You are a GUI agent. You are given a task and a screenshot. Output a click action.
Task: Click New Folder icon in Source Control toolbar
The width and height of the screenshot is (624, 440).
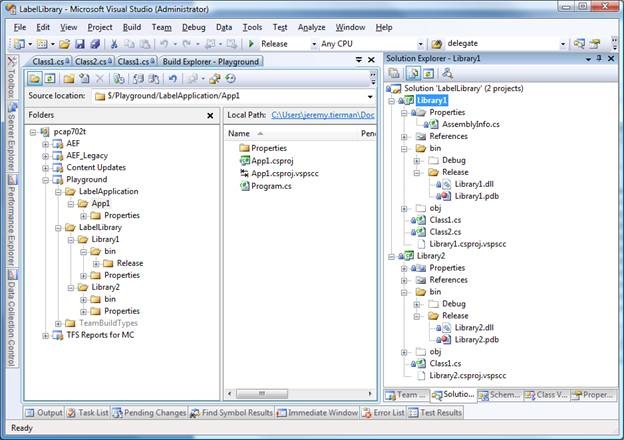(x=69, y=78)
